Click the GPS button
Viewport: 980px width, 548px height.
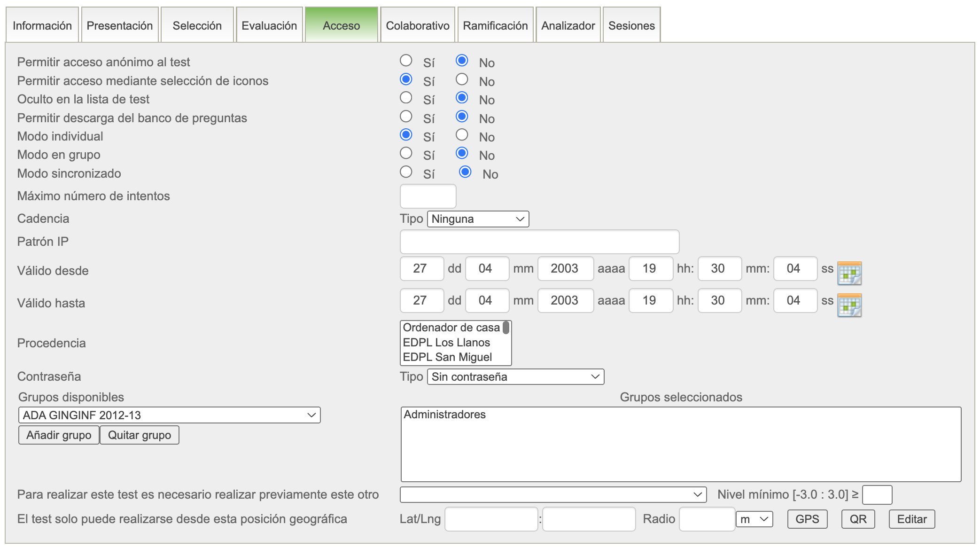point(807,519)
